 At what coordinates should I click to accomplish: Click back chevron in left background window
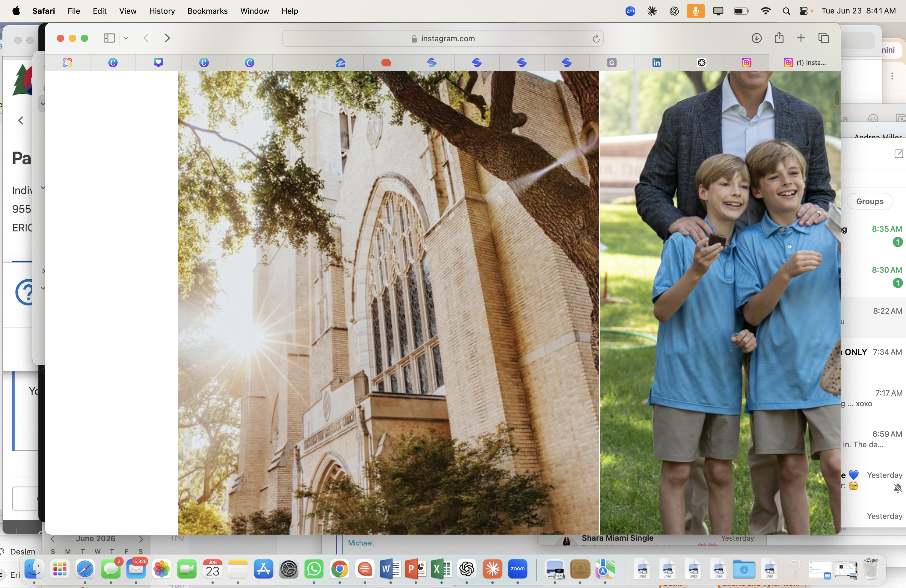(21, 120)
